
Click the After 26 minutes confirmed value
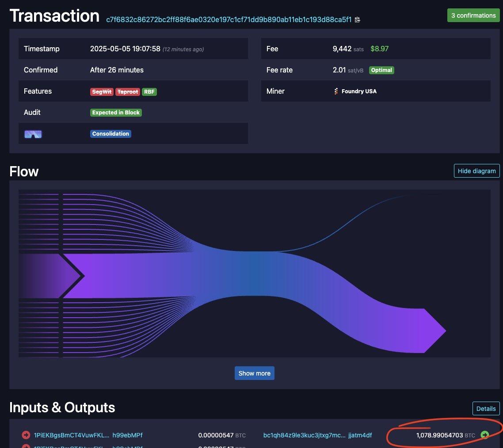pos(117,70)
